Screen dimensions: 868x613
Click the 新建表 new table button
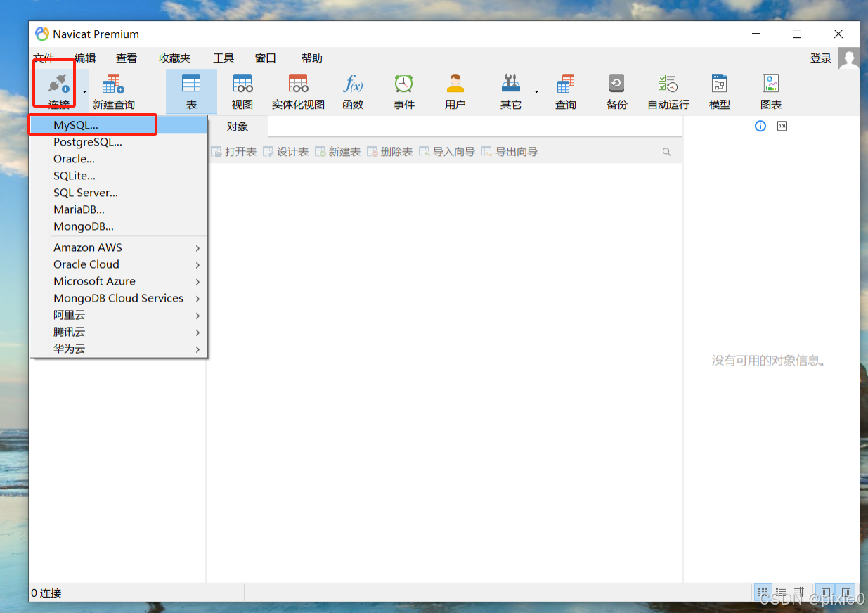(x=338, y=152)
